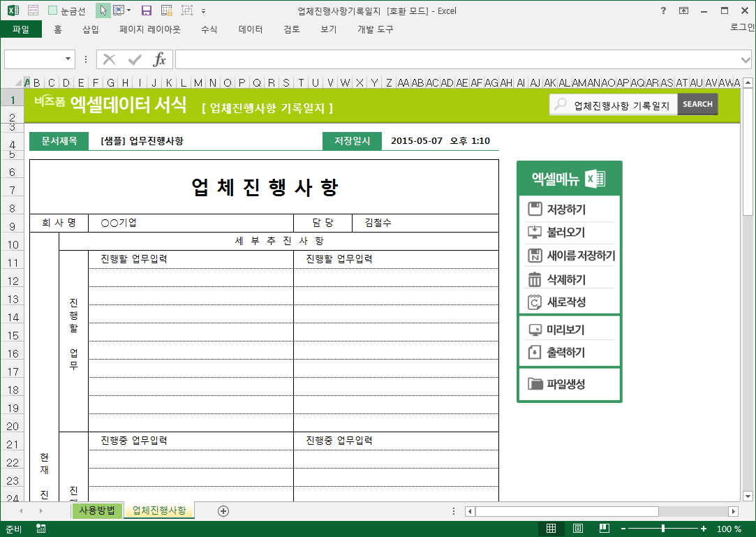Switch to Page Break Preview view

coord(604,529)
